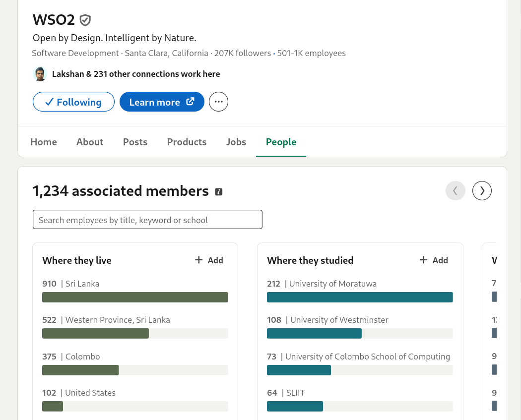The height and width of the screenshot is (420, 521).
Task: Click the 522 | Western Province label
Action: 106,320
